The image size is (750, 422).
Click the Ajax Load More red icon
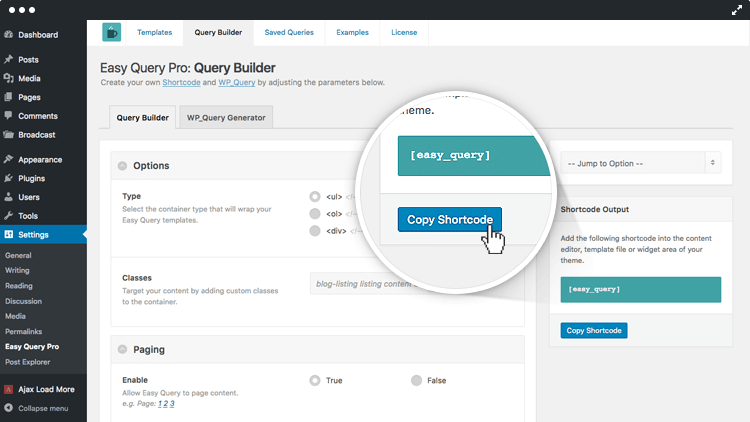click(8, 389)
